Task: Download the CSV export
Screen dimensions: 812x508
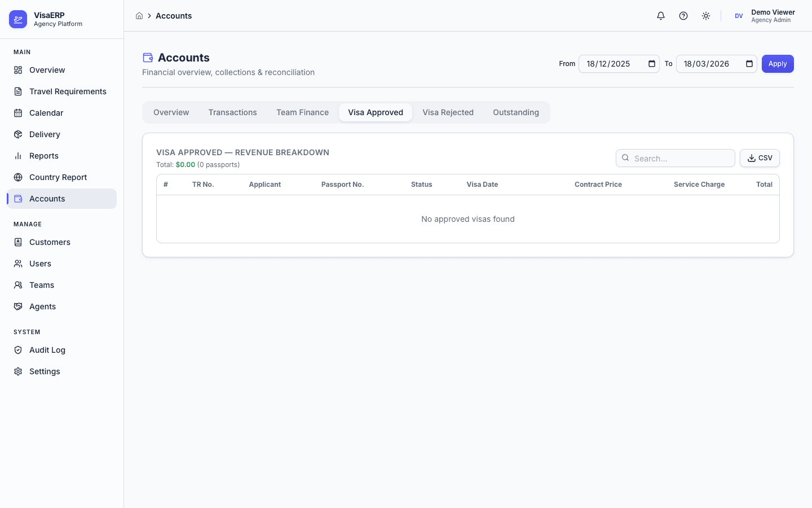Action: pyautogui.click(x=760, y=158)
